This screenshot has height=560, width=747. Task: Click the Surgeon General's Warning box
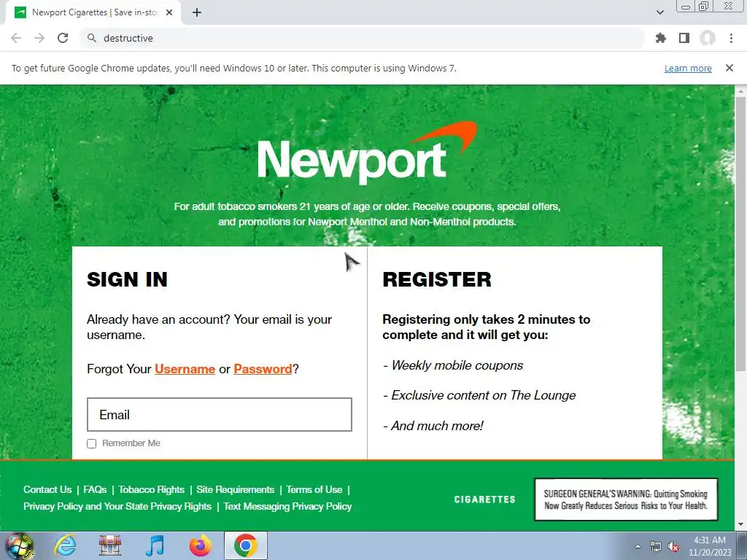626,499
